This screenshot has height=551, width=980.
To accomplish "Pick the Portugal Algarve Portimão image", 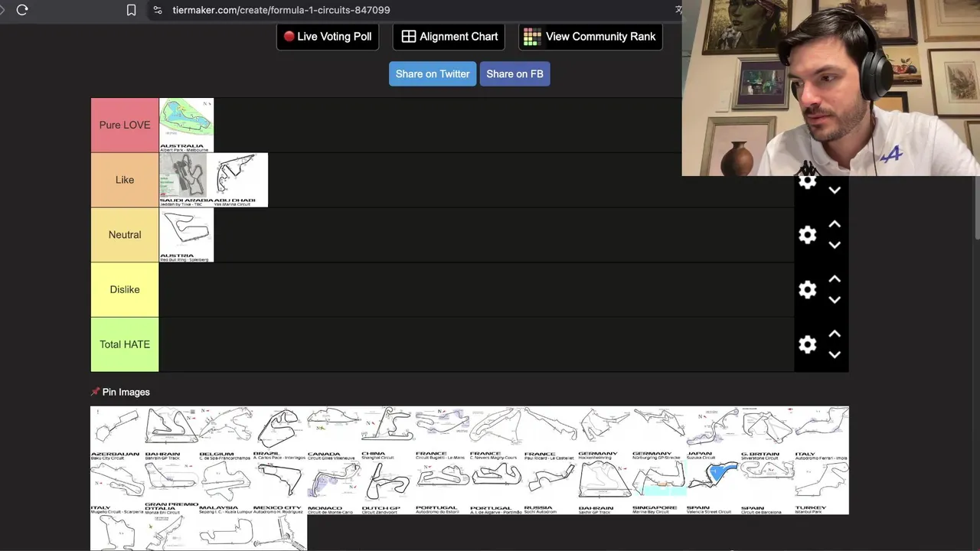I will coord(497,487).
